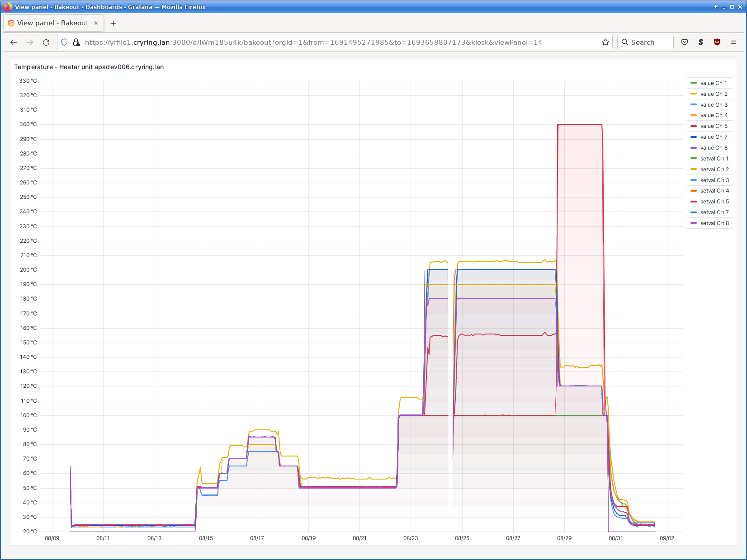Open the Pocket save icon
The height and width of the screenshot is (560, 747).
coord(685,42)
